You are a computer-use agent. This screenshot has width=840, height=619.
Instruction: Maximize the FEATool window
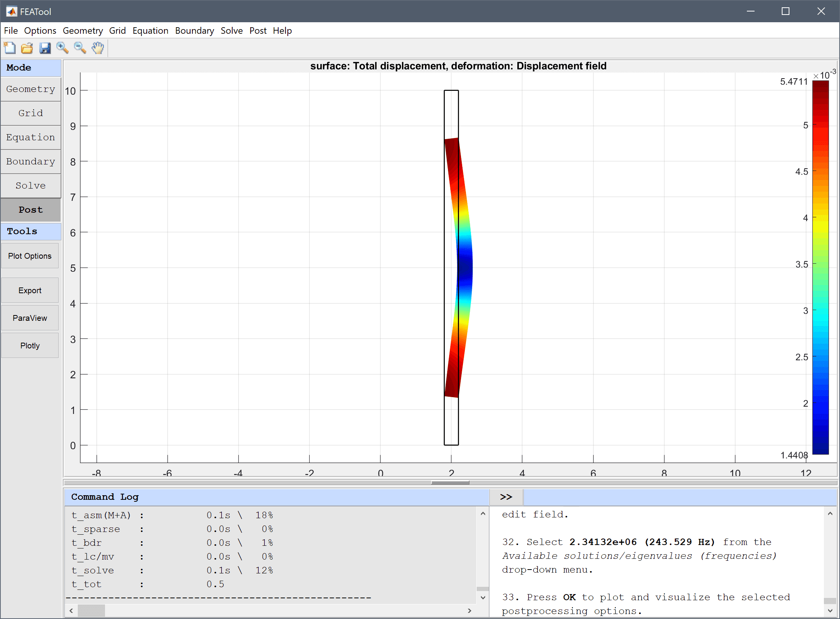(x=786, y=11)
